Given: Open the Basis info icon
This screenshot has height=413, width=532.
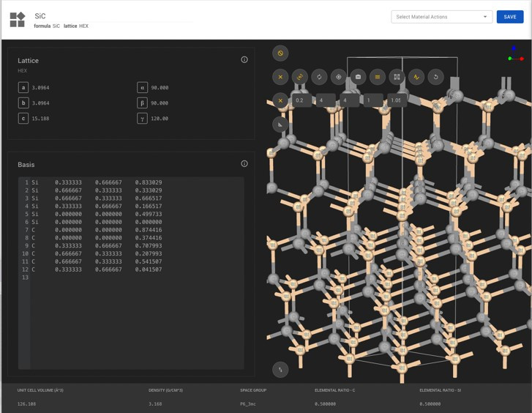Looking at the screenshot, I should [244, 164].
